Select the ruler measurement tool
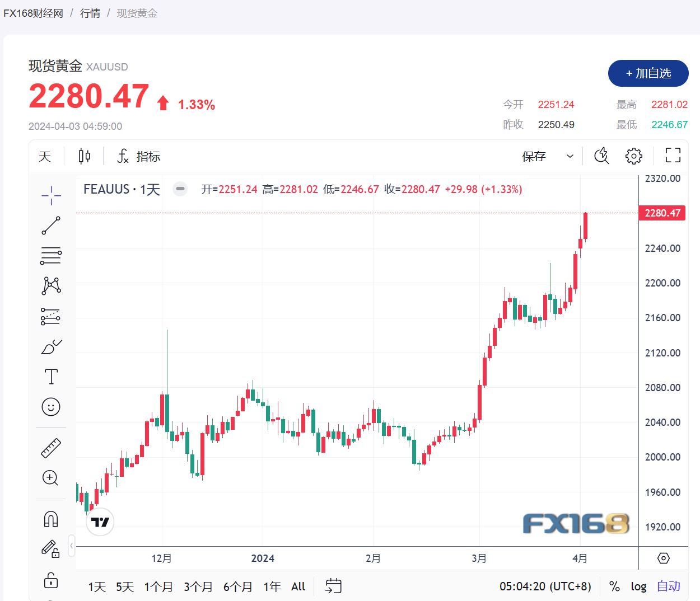Viewport: 700px width, 601px height. 50,447
